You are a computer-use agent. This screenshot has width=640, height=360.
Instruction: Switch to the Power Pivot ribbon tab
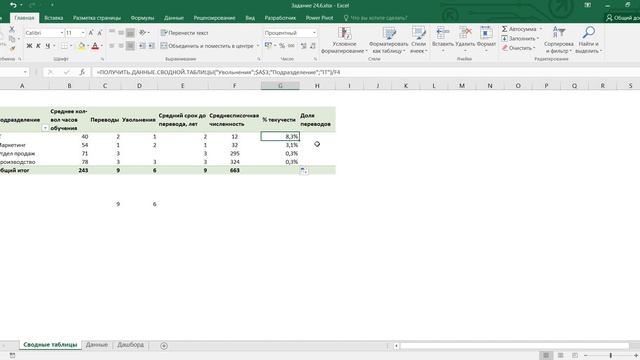point(319,18)
